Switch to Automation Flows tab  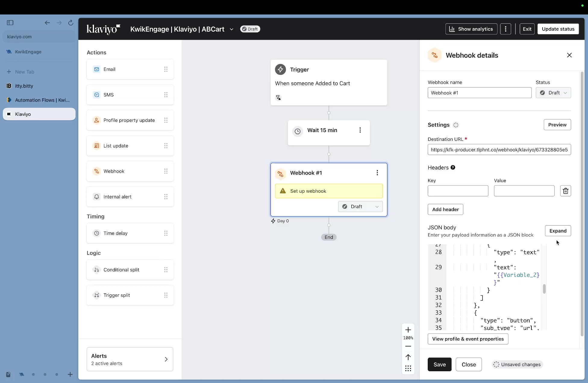tap(39, 100)
